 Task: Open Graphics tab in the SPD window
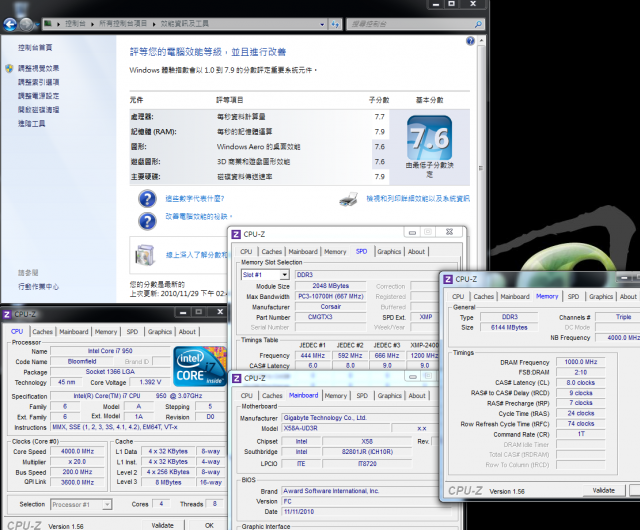tap(389, 252)
